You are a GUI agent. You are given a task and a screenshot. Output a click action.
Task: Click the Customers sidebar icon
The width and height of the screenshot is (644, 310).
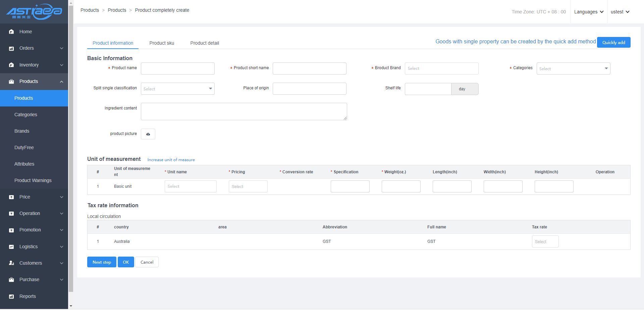(x=11, y=263)
